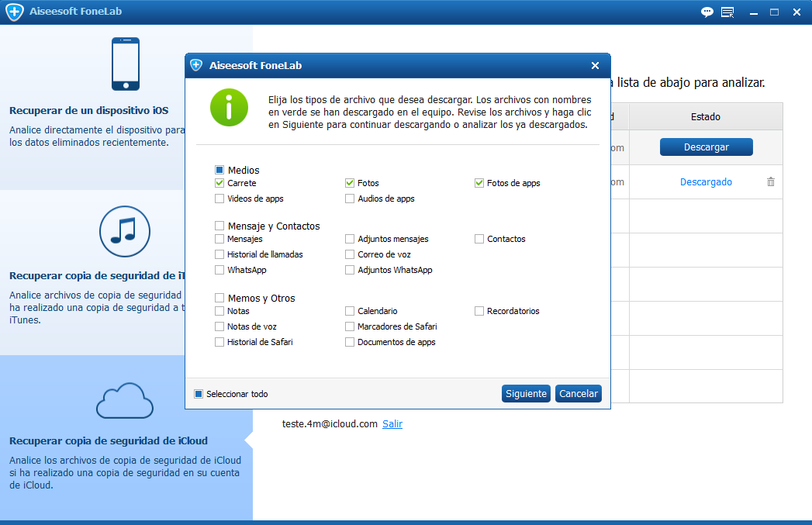Close the file type dialog
The height and width of the screenshot is (525, 812).
[x=595, y=66]
